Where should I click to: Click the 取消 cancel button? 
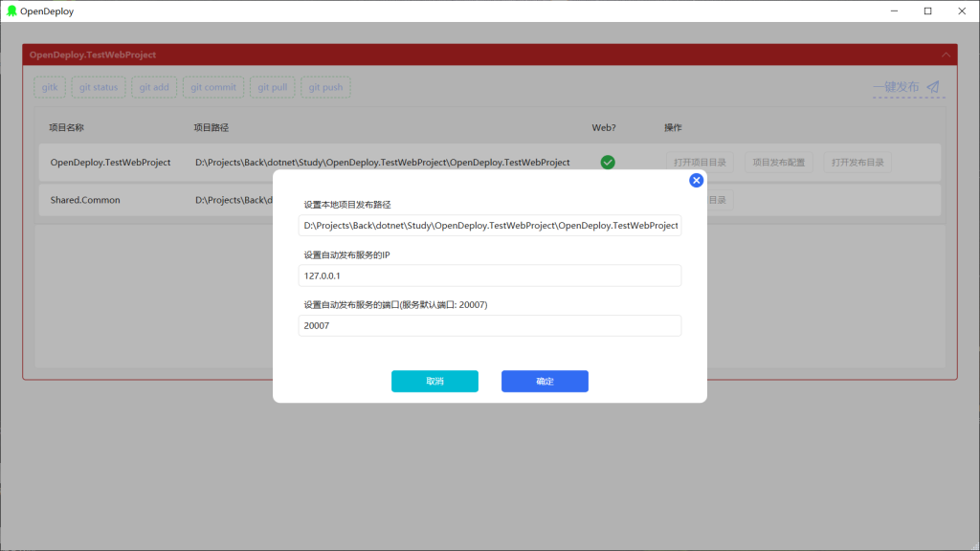(435, 381)
